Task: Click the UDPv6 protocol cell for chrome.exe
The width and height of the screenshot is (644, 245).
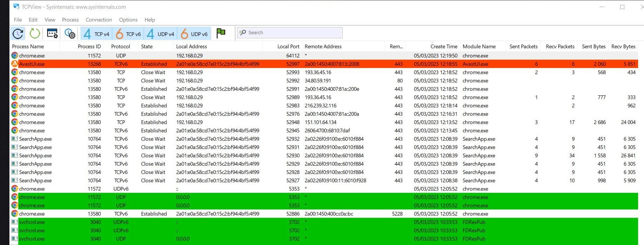Action: (121, 189)
